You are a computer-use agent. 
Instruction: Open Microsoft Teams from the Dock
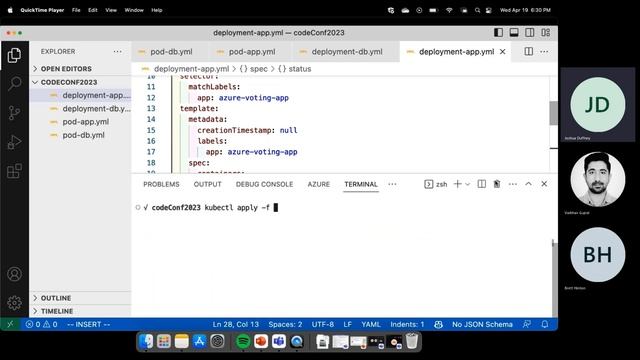(279, 341)
